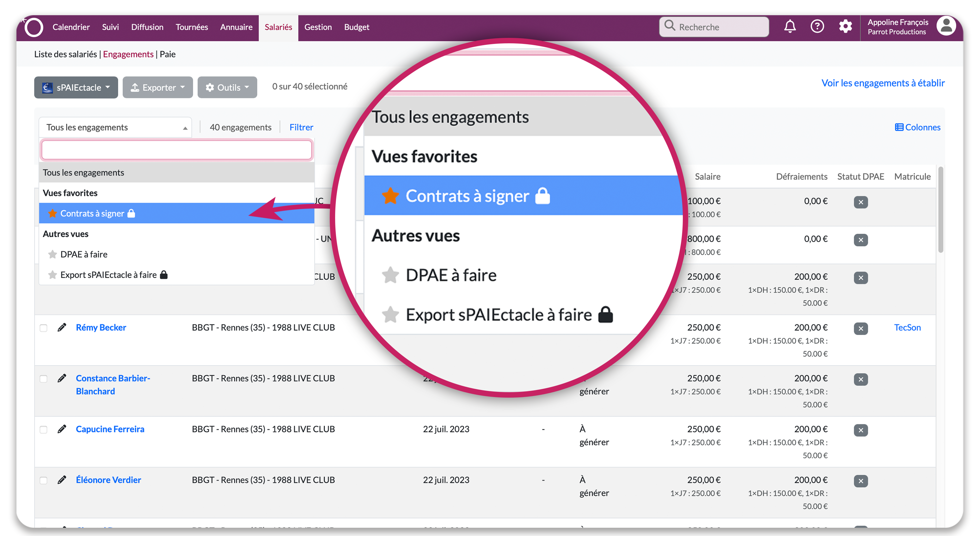
Task: Click the circular app logo icon
Action: point(34,27)
